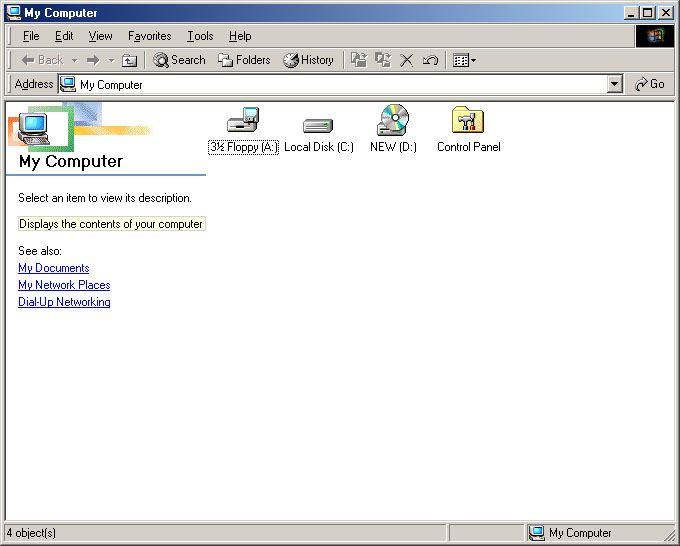Viewport: 680px width, 546px height.
Task: Open the History pane
Action: 308,60
